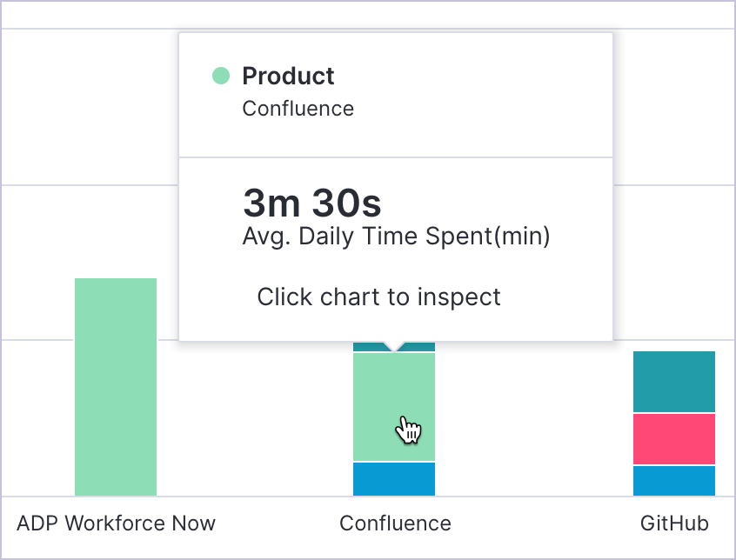Select the teal top segment of the GitHub bar
Viewport: 736px width, 560px height.
[x=674, y=382]
